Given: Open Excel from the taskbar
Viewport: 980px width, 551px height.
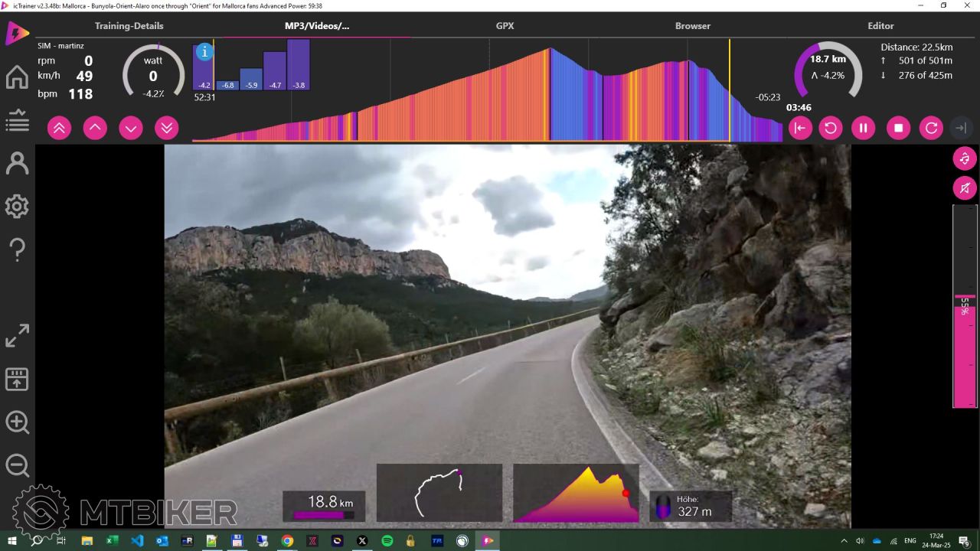Looking at the screenshot, I should pyautogui.click(x=113, y=540).
